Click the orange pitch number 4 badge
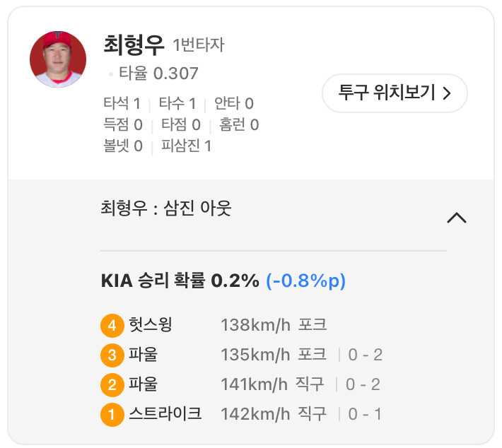This screenshot has height=448, width=502. point(112,326)
